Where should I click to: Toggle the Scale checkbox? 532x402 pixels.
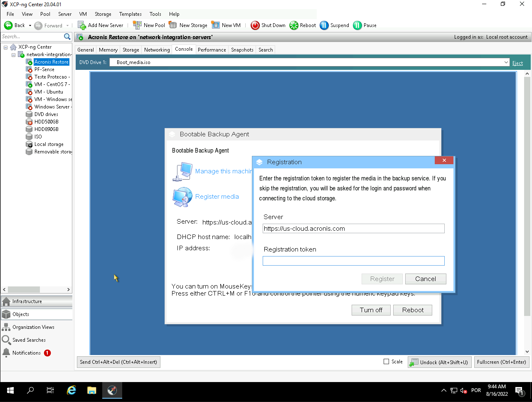(387, 362)
